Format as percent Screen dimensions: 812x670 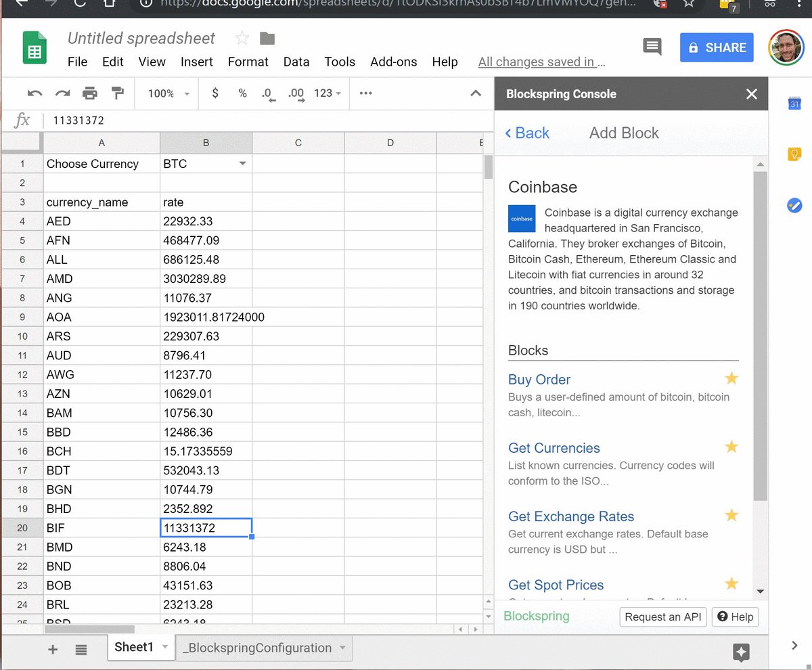click(x=242, y=93)
